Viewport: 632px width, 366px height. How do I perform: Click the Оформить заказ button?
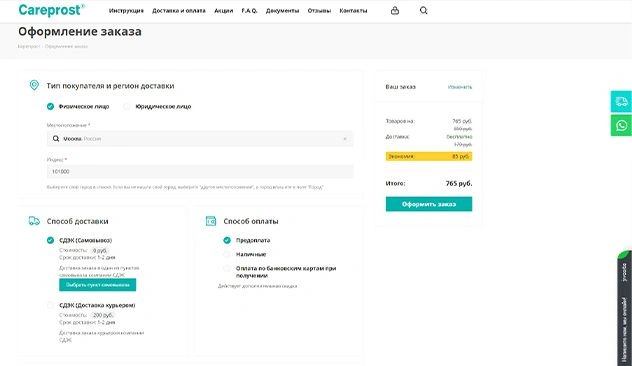[x=429, y=204]
